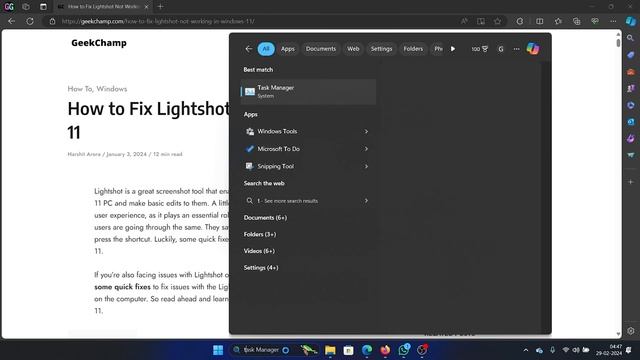The image size is (640, 360).
Task: Open Edge sidebar search icon
Action: [631, 38]
